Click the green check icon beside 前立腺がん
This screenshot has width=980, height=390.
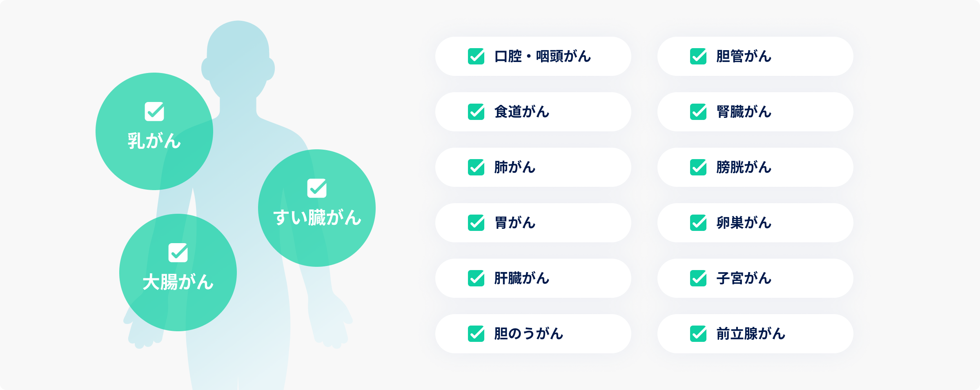point(698,334)
